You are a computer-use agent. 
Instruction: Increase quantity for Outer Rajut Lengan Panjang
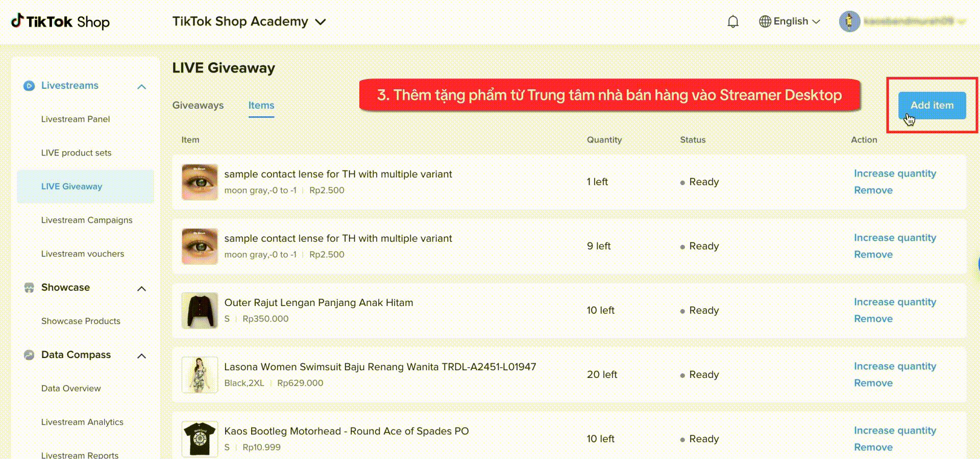(x=895, y=302)
